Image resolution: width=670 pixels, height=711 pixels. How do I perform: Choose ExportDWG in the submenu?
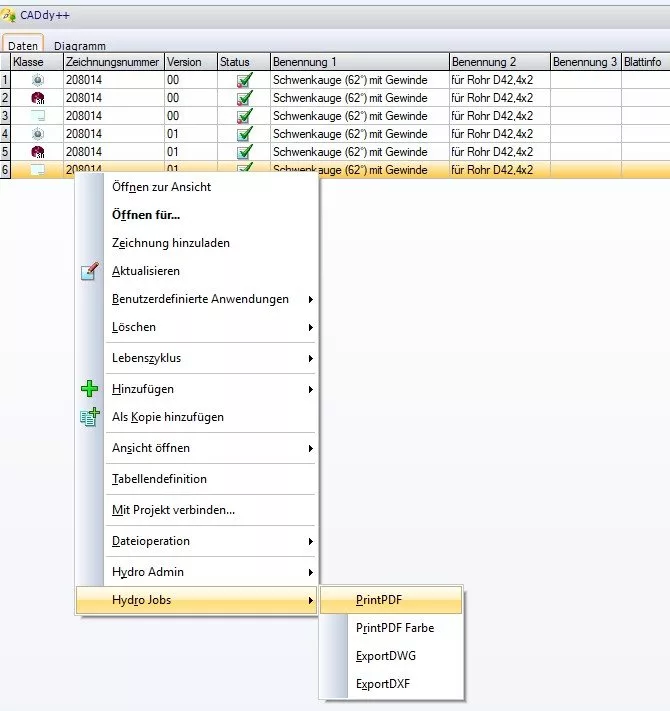tap(386, 656)
